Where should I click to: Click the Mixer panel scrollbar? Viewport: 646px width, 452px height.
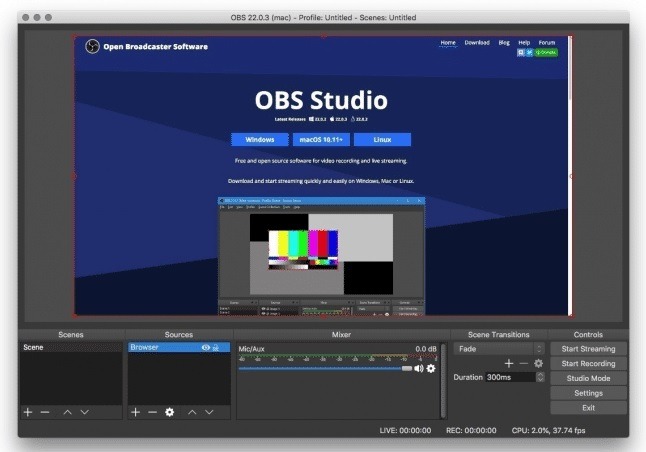443,381
